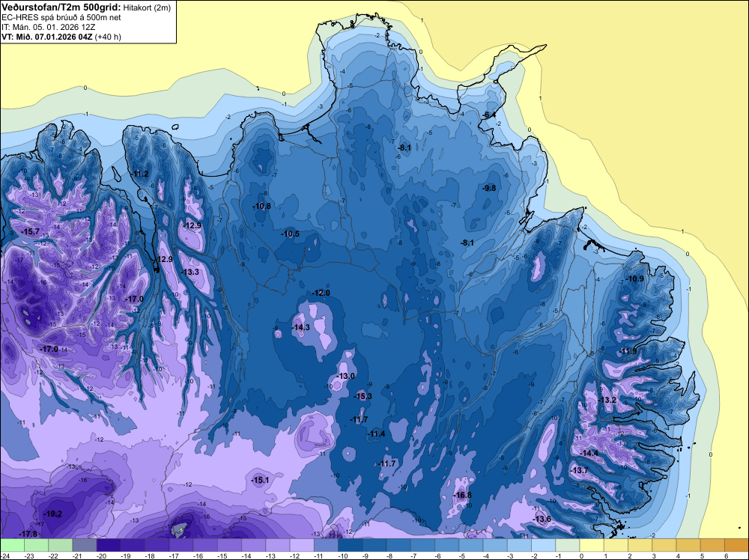Click the map title 'Veðurstofan/T2m 500grid'
The width and height of the screenshot is (749, 560).
tap(61, 7)
